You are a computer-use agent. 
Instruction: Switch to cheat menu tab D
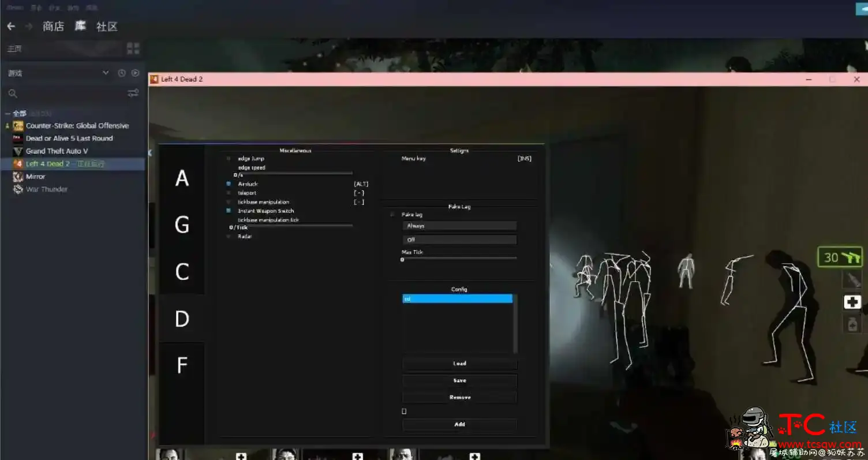pos(182,319)
